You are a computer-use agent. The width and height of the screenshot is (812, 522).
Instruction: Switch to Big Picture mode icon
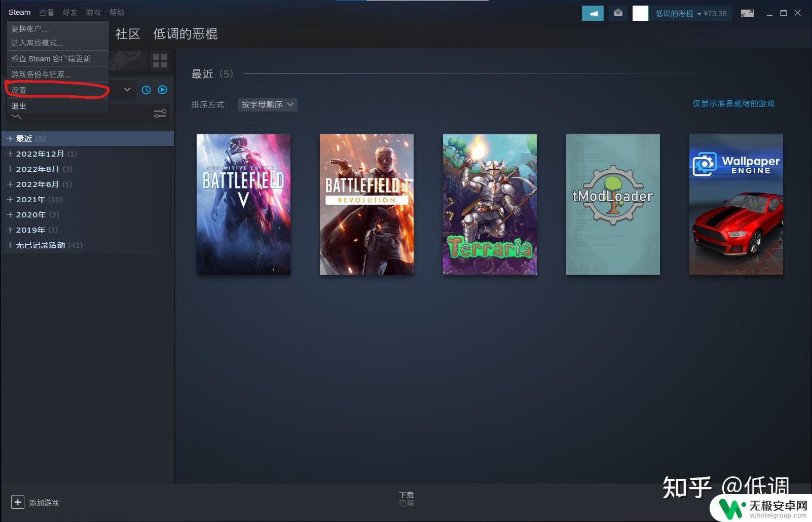[747, 14]
